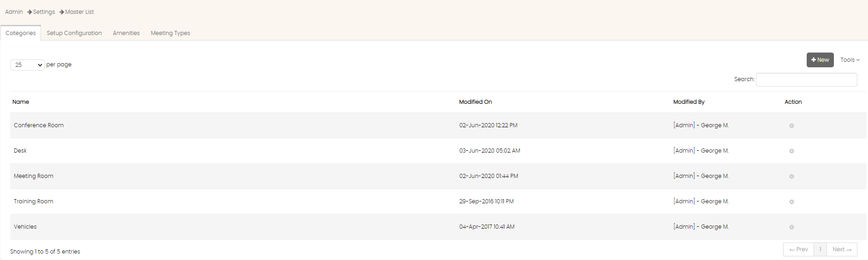This screenshot has width=868, height=260.
Task: Click the Settings breadcrumb link
Action: [x=44, y=12]
